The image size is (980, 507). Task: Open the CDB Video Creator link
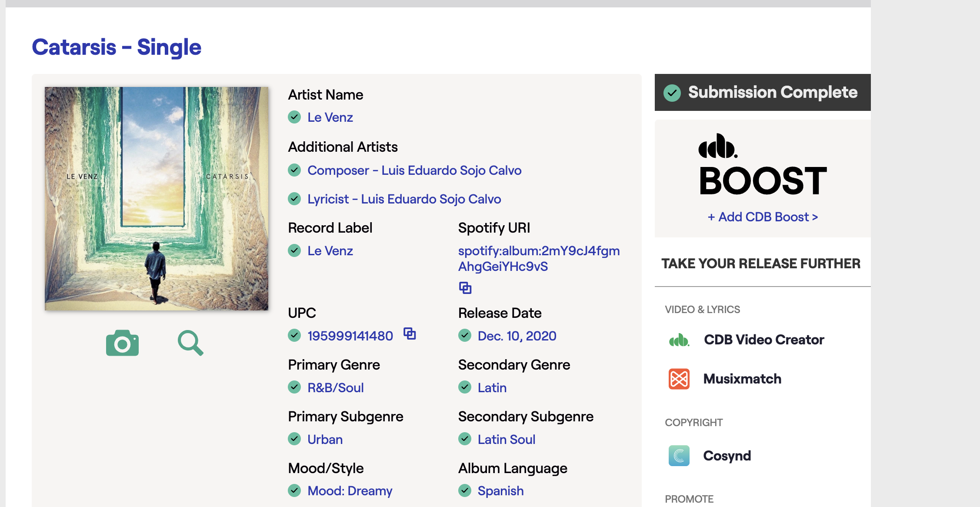coord(764,340)
